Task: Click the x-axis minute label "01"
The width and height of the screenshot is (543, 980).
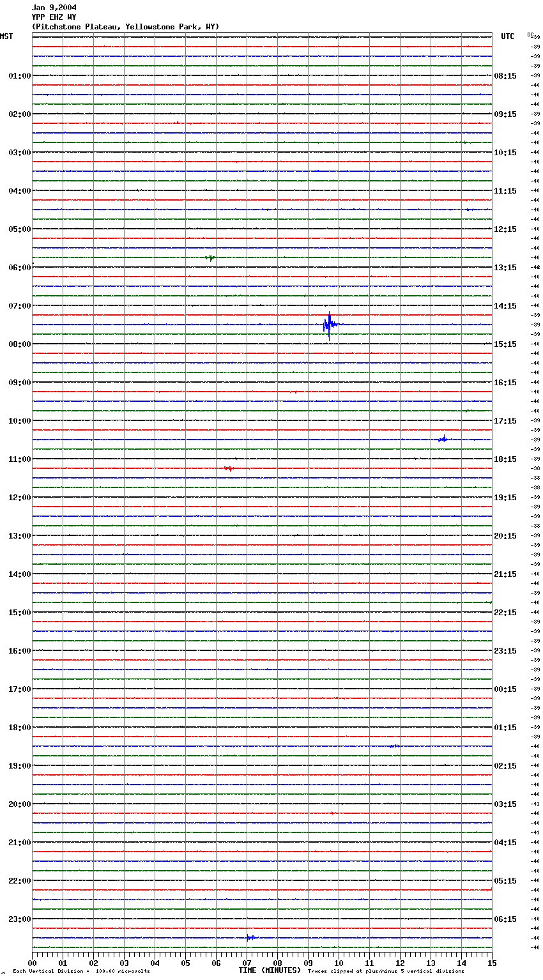Action: click(63, 963)
